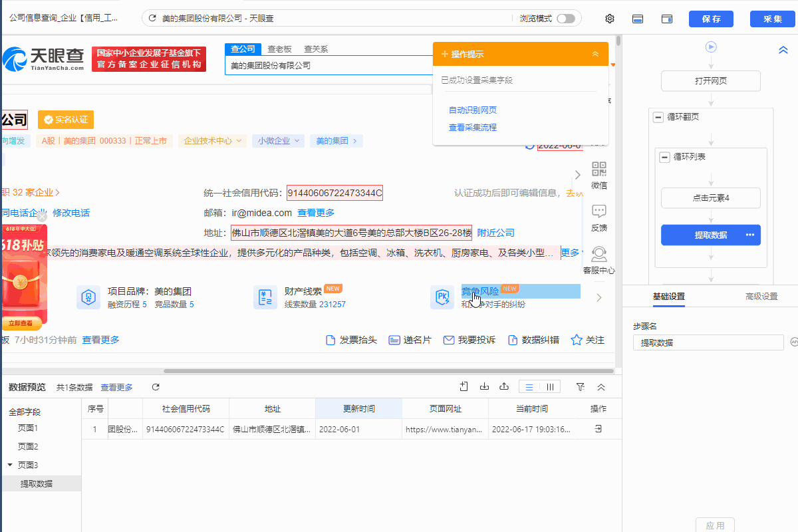Click the 反馈 chat icon
This screenshot has height=532, width=798.
coord(599,212)
